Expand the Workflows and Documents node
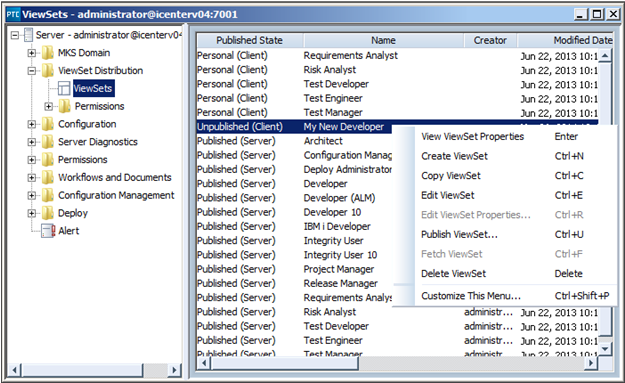This screenshot has width=625, height=383. (x=31, y=177)
